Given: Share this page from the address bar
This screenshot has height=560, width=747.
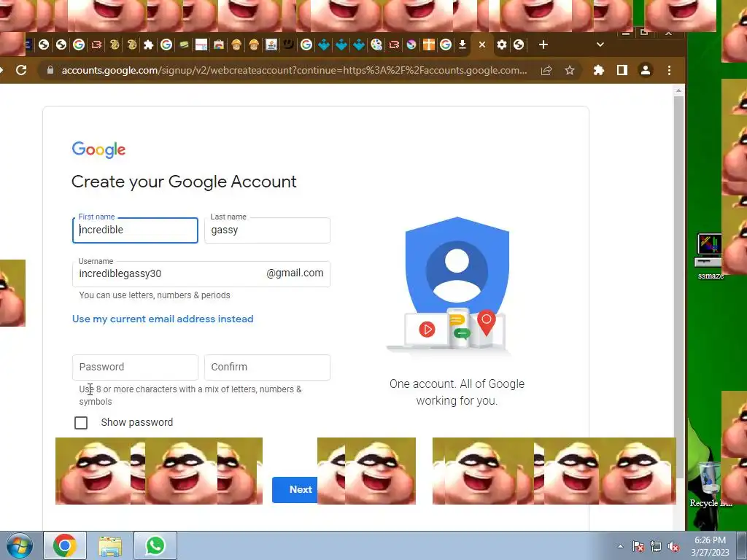Looking at the screenshot, I should 546,71.
